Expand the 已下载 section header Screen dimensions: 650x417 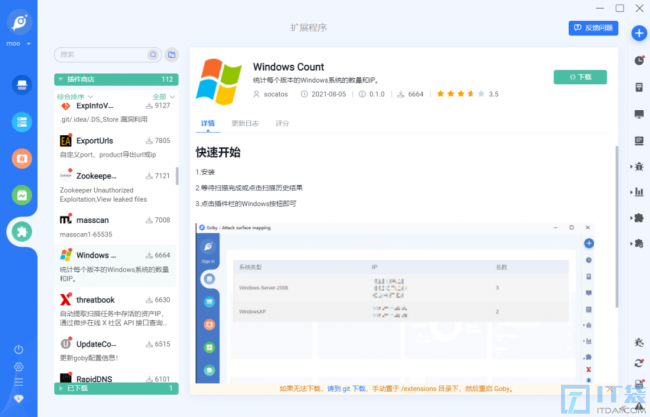(x=116, y=388)
